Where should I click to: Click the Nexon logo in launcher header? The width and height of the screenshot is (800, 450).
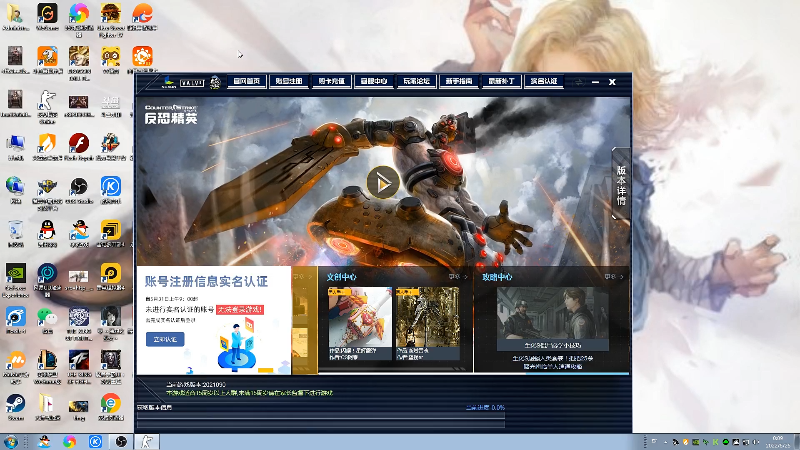[x=169, y=82]
